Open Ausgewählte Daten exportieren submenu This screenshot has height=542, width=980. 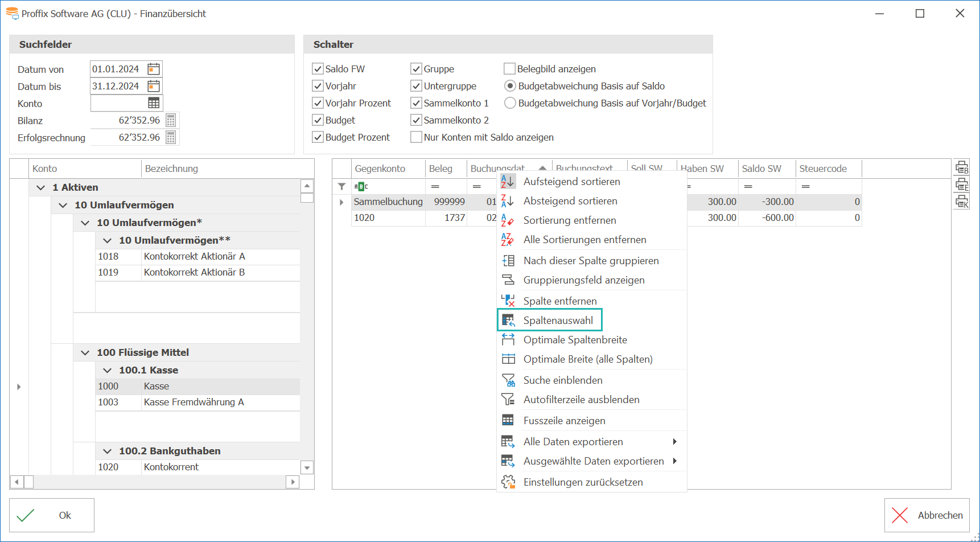[592, 461]
